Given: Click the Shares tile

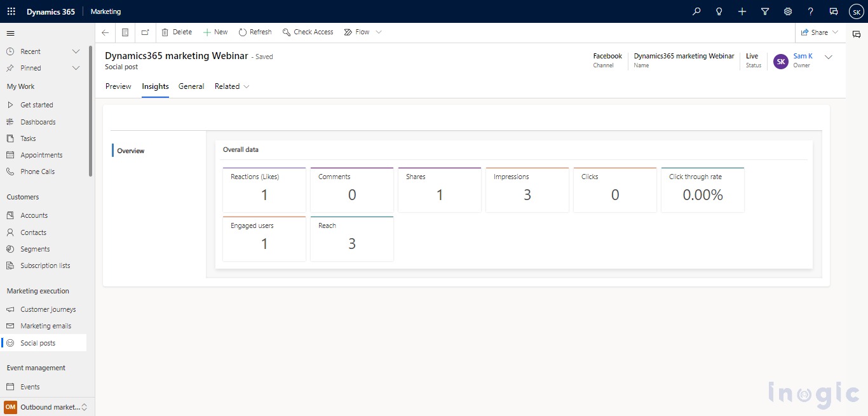Looking at the screenshot, I should [x=440, y=190].
